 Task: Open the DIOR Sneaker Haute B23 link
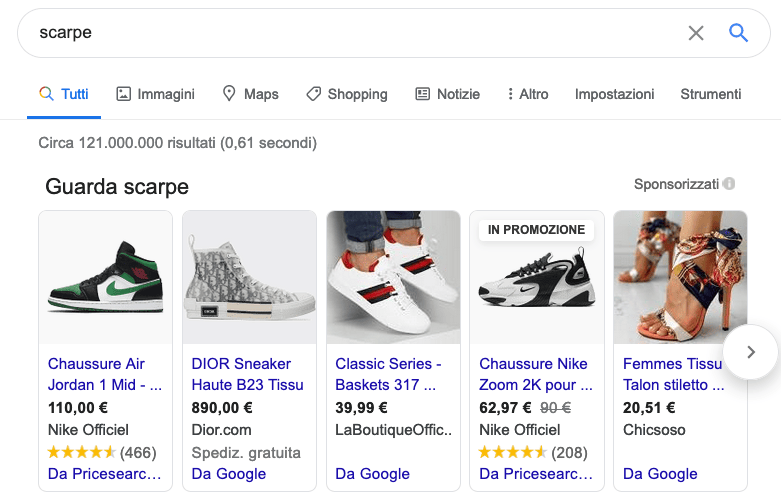[x=247, y=374]
